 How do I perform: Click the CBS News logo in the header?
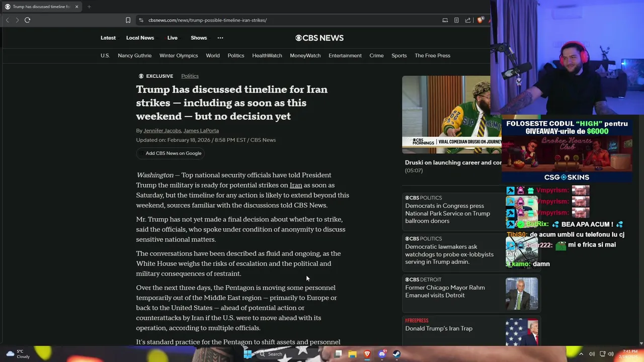point(319,38)
